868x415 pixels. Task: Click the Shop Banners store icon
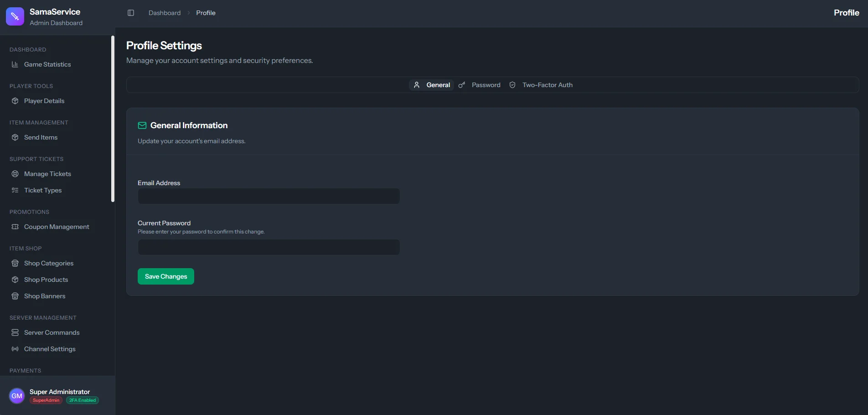(15, 296)
